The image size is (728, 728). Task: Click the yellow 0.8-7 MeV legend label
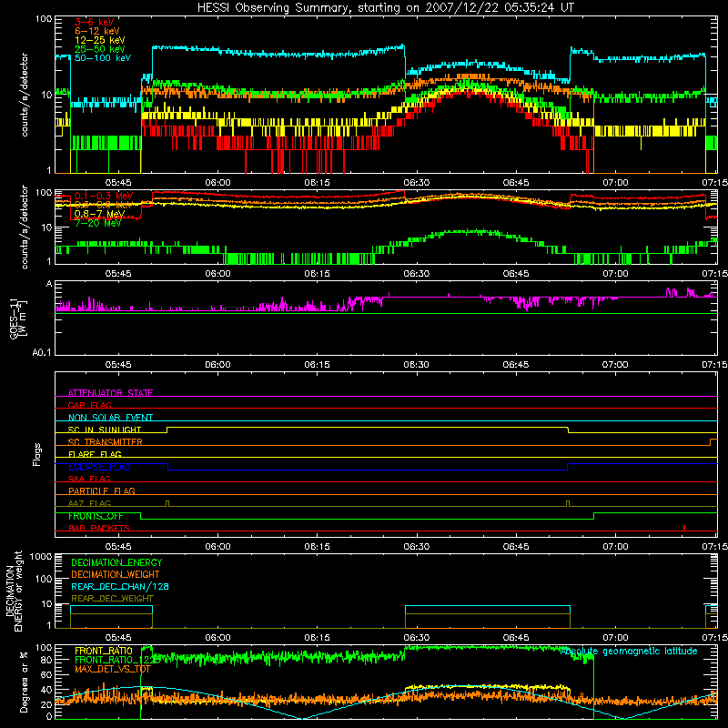pos(99,214)
